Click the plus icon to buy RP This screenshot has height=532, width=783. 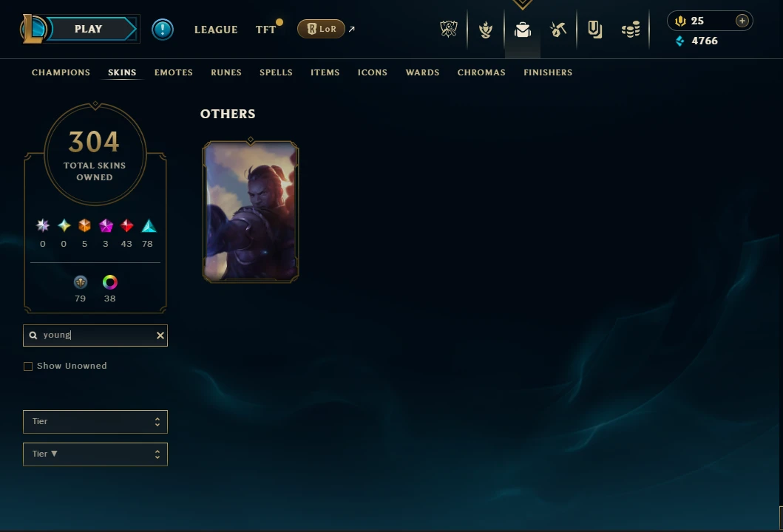(x=742, y=21)
